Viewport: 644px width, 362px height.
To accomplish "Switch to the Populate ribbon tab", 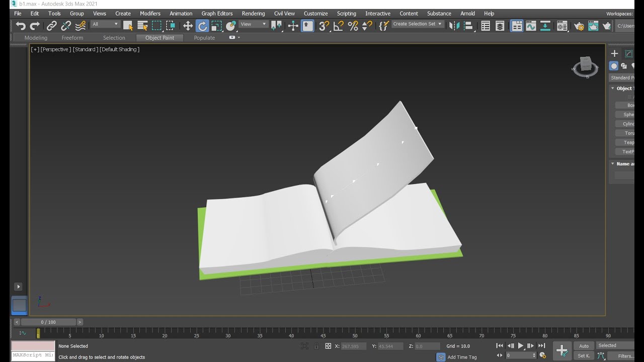I will (204, 38).
